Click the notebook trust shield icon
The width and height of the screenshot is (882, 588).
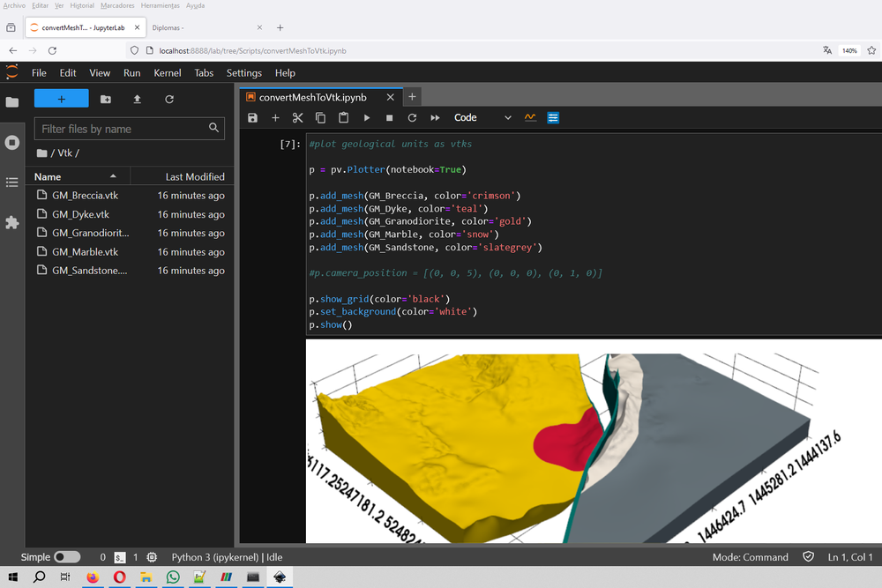point(808,556)
